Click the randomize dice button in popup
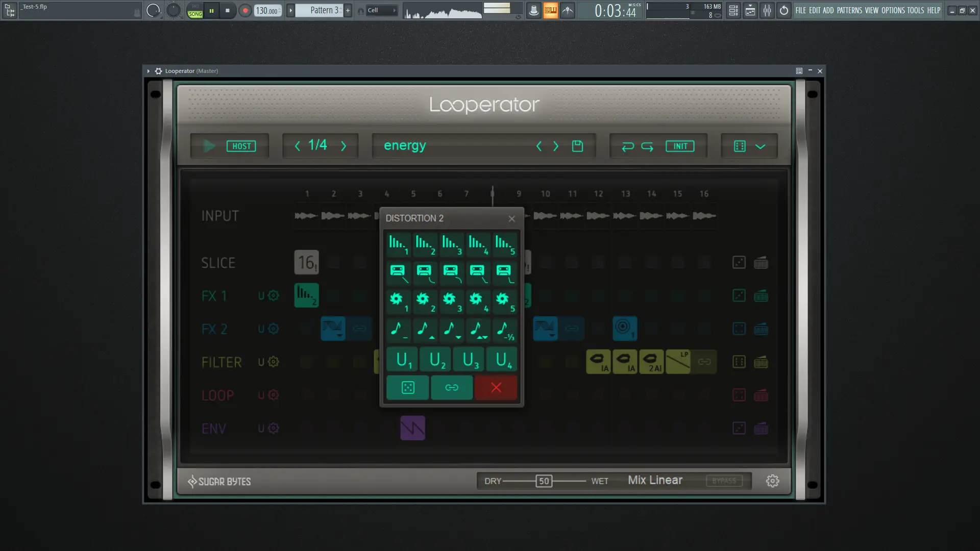This screenshot has height=551, width=980. (407, 388)
